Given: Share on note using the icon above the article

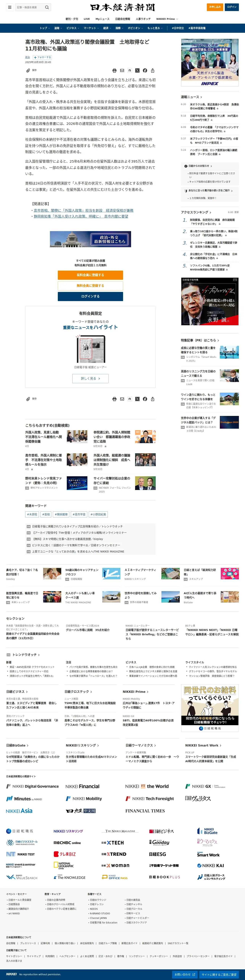Looking at the screenshot, I should pos(130,71).
